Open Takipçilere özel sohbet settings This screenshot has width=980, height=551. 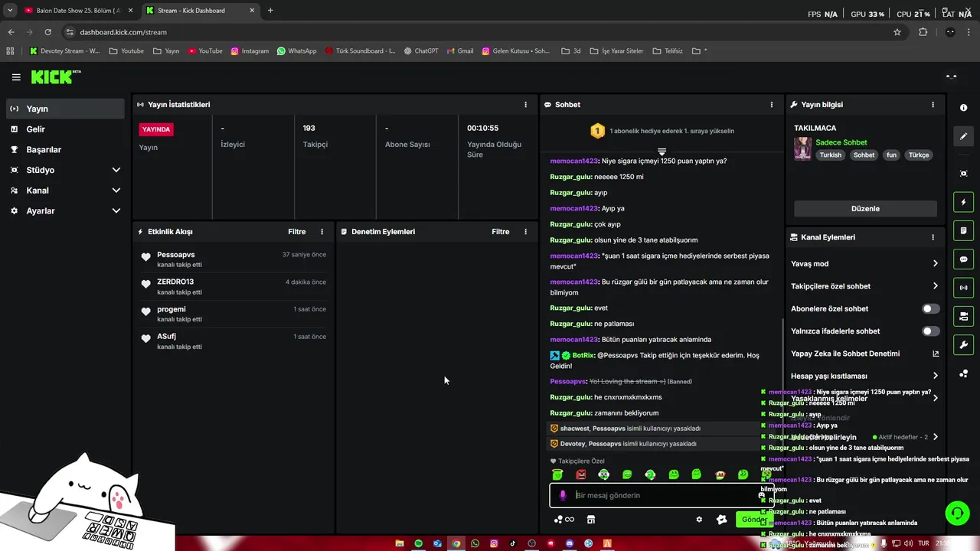pos(864,286)
